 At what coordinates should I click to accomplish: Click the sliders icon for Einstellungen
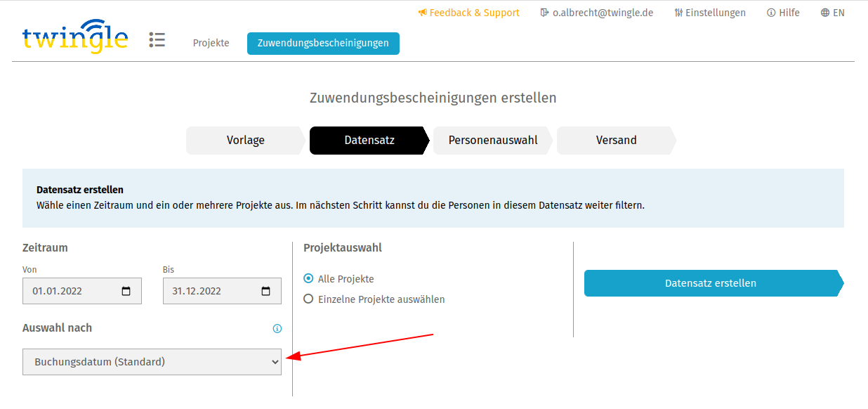[x=678, y=13]
